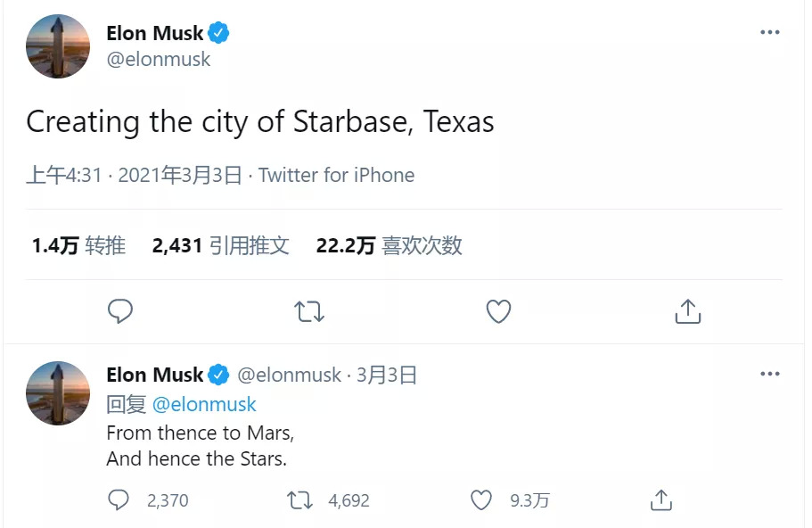View the 1.4万 retweets list
Screen dimensions: 812x528
pyautogui.click(x=78, y=245)
